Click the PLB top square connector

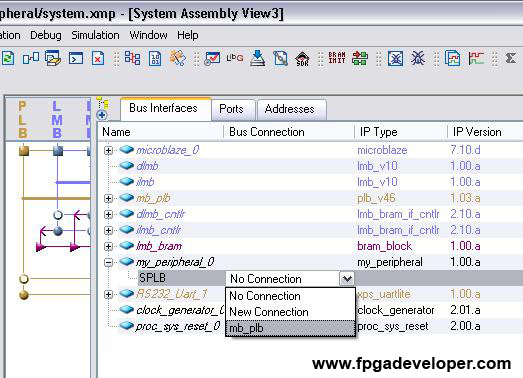(x=24, y=151)
